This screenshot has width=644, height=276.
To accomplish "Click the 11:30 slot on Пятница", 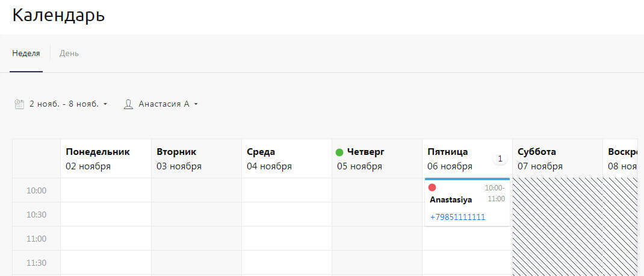I will tap(467, 263).
